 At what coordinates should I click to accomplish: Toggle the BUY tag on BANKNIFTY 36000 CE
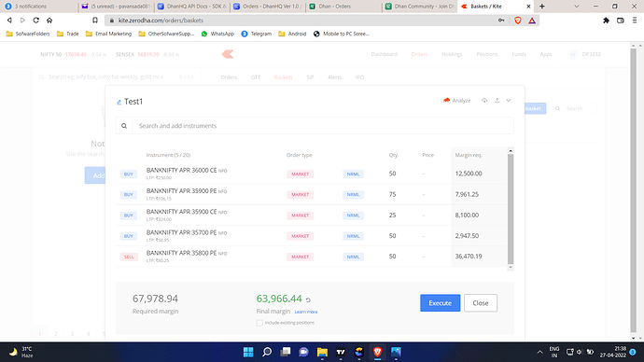click(x=129, y=174)
